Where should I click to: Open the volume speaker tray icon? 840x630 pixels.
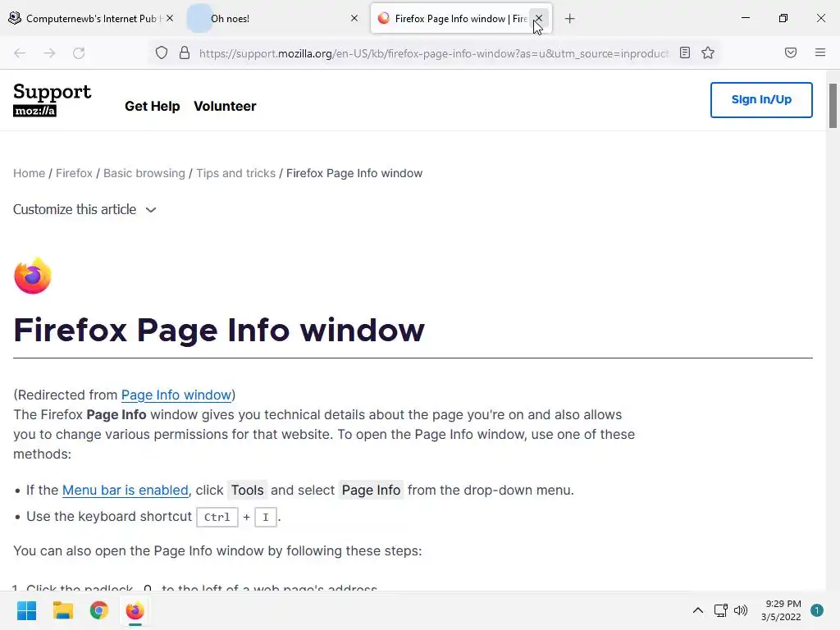(741, 610)
